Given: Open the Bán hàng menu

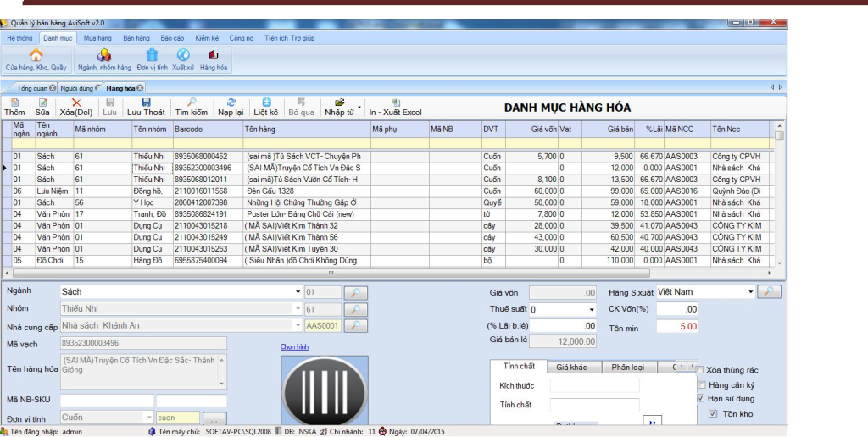Looking at the screenshot, I should coord(136,38).
